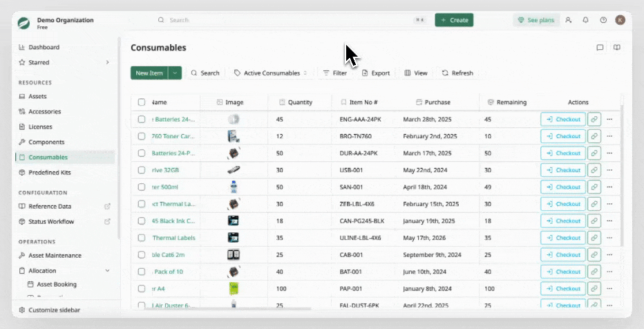Expand the Starred sidebar section

pyautogui.click(x=107, y=62)
